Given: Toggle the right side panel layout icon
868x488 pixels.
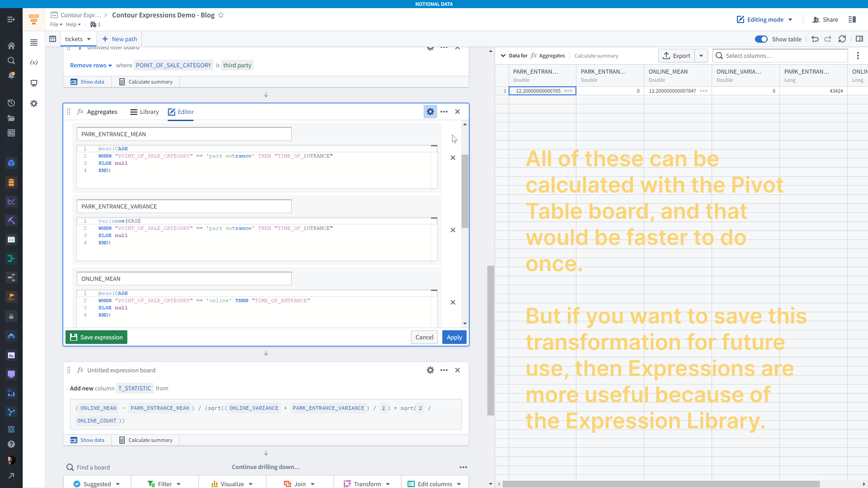Looking at the screenshot, I should (x=859, y=39).
